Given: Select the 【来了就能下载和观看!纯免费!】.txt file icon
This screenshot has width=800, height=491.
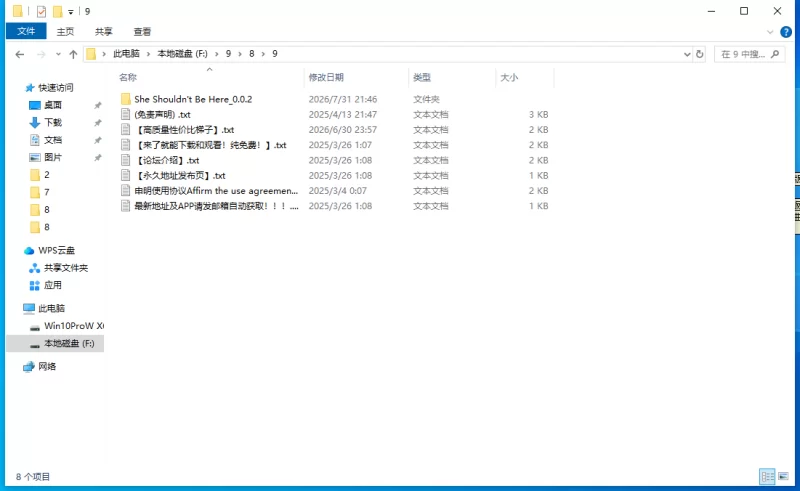Looking at the screenshot, I should click(x=126, y=145).
